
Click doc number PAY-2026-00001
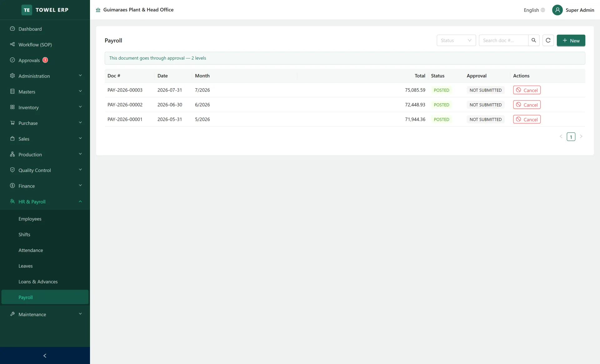[125, 119]
